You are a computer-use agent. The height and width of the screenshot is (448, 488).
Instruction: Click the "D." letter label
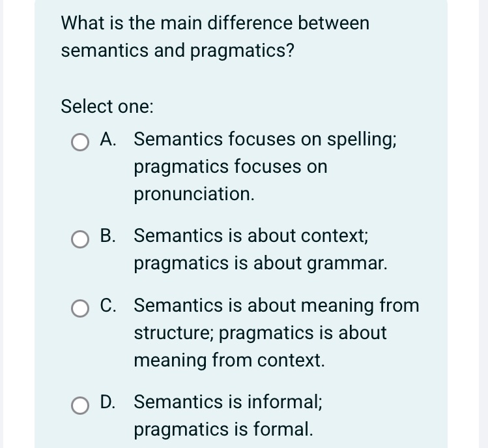pos(109,402)
